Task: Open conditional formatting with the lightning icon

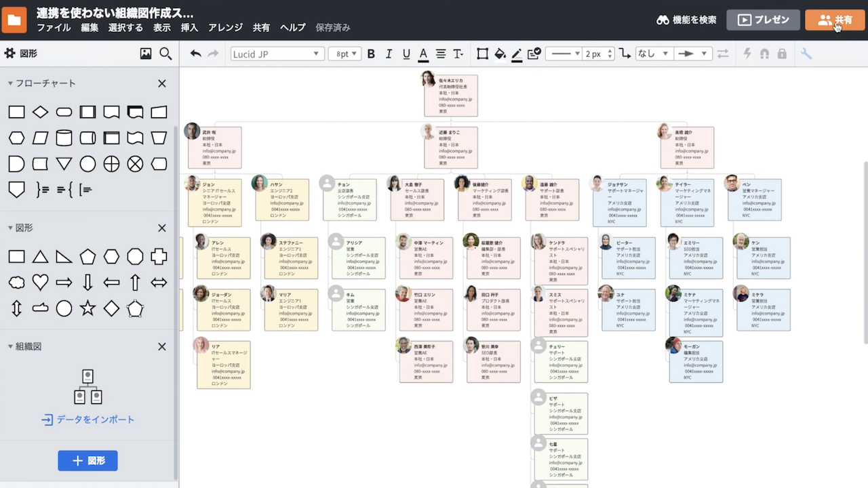Action: [x=747, y=54]
